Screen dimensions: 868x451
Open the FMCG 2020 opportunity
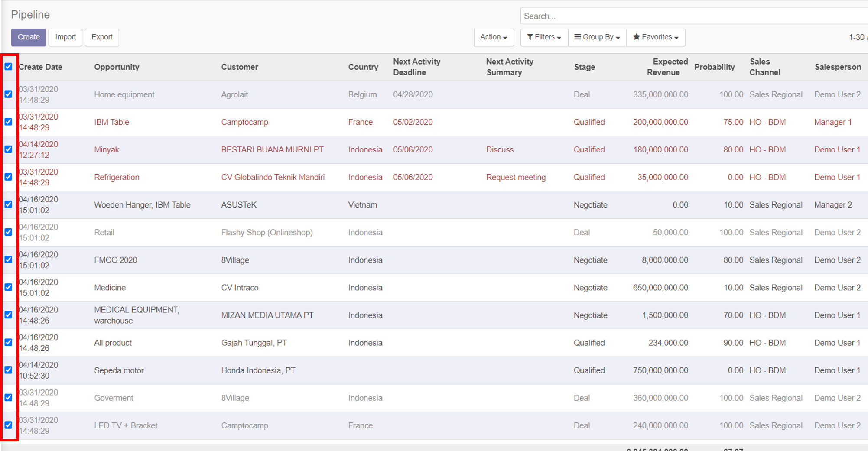pyautogui.click(x=115, y=260)
